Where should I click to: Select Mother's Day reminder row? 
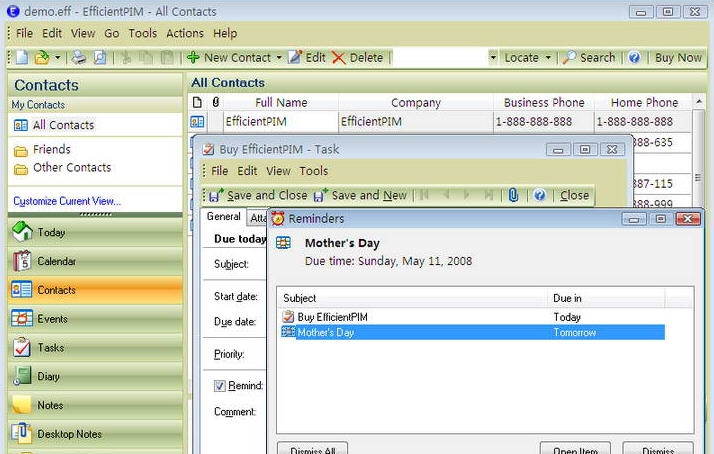[x=473, y=332]
